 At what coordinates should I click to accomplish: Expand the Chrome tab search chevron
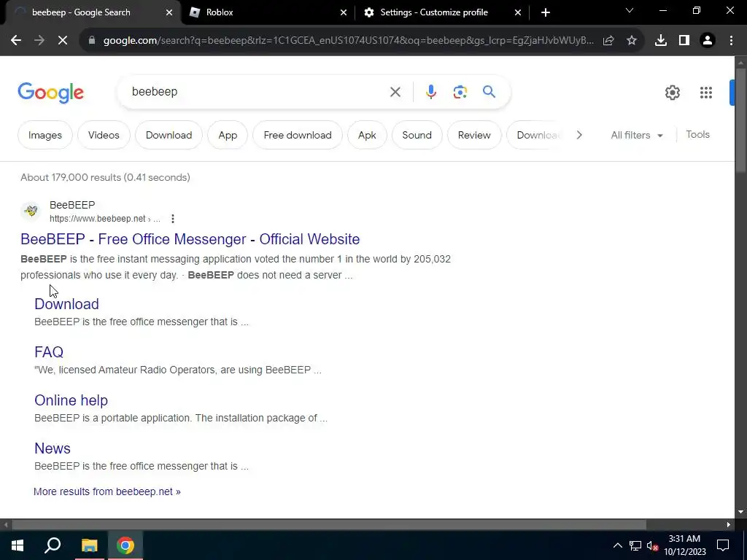click(x=630, y=10)
